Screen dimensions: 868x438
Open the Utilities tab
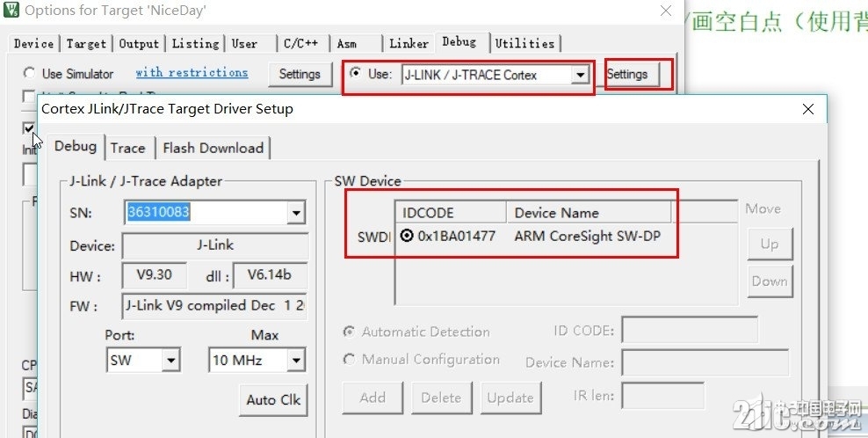coord(524,43)
